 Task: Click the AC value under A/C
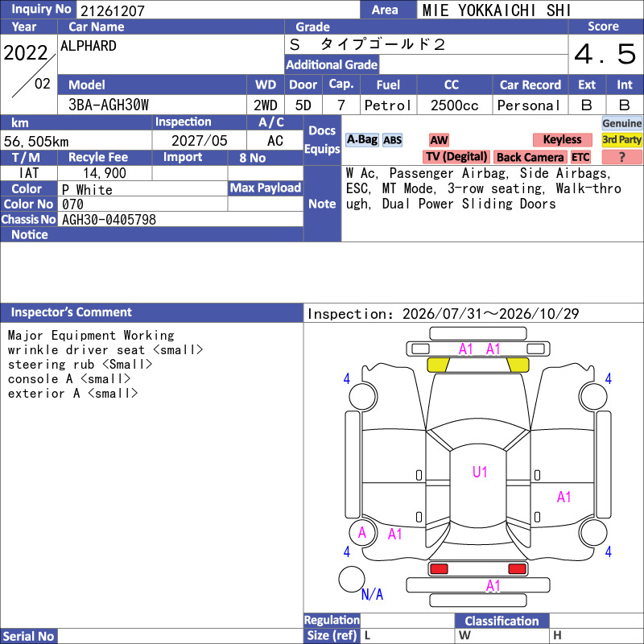[275, 140]
